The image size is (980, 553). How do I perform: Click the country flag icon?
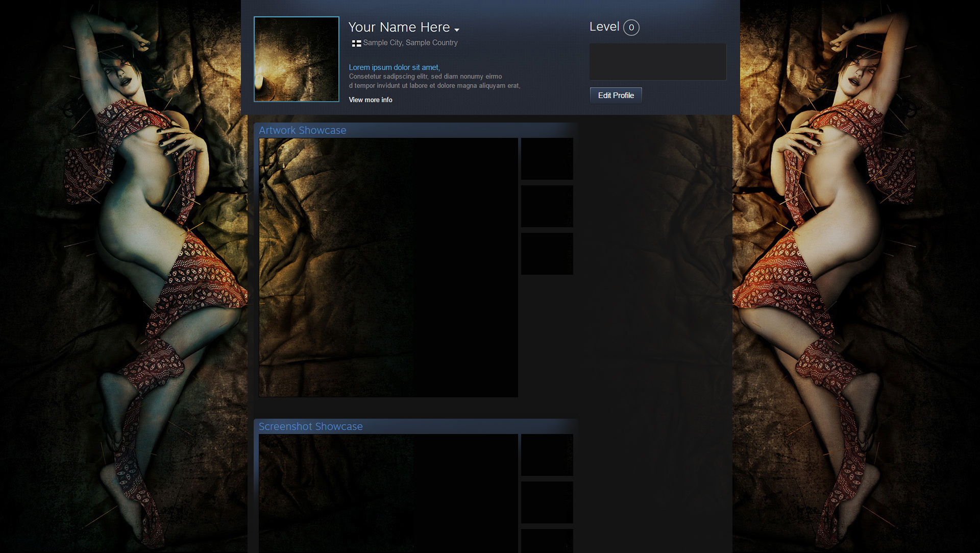356,43
